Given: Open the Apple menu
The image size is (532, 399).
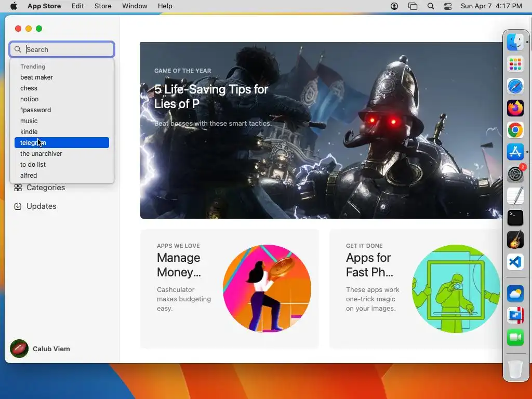Looking at the screenshot, I should 14,6.
